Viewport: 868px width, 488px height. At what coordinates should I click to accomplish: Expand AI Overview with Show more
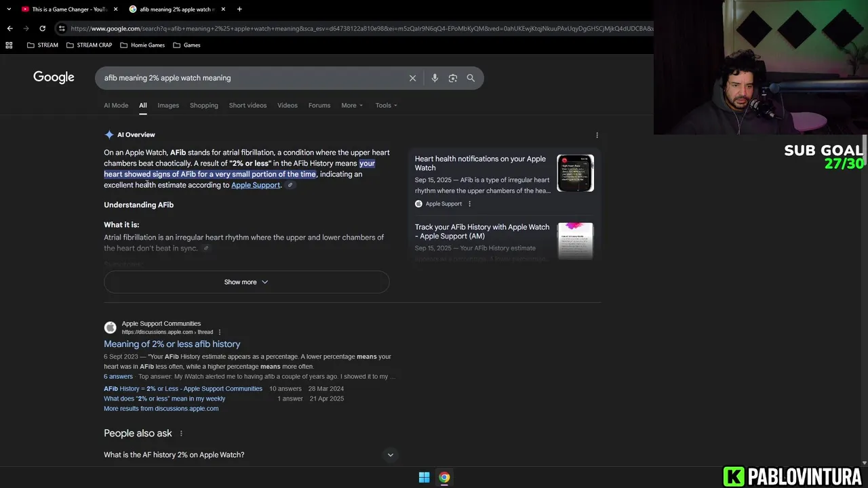click(246, 282)
